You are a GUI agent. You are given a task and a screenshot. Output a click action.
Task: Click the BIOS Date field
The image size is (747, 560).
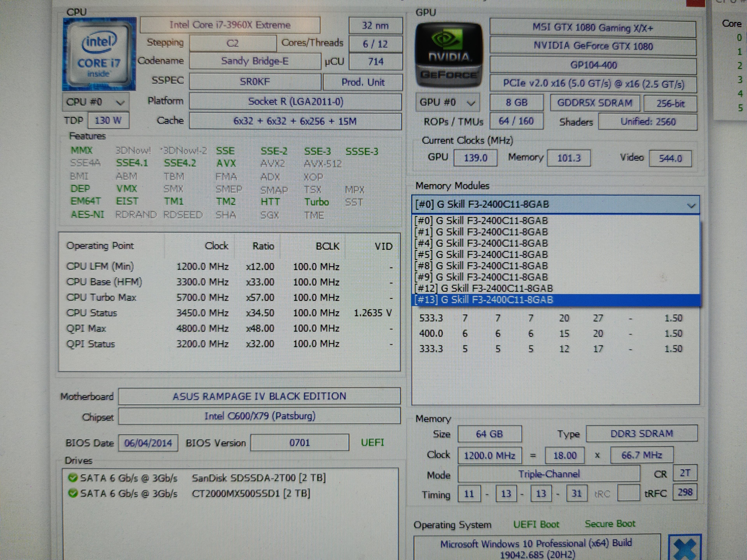coord(148,443)
